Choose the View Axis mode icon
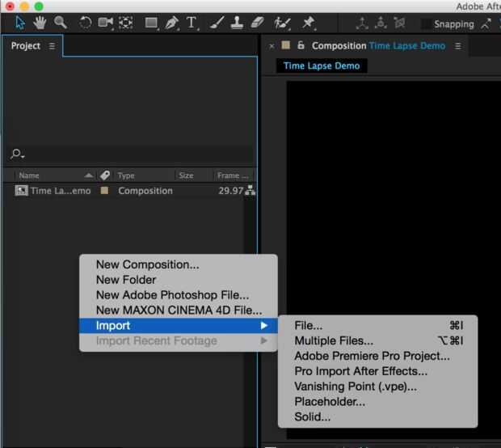Screen dimensions: 501x448 (x=399, y=23)
